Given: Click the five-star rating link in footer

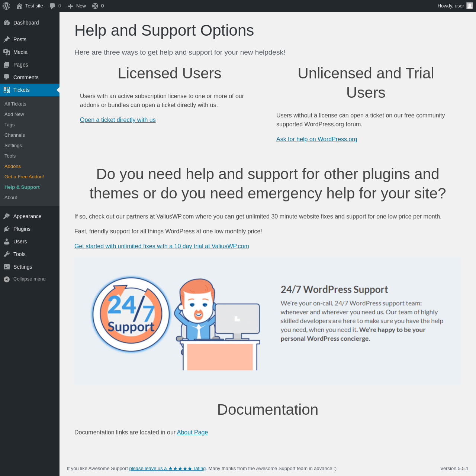Looking at the screenshot, I should (x=167, y=468).
